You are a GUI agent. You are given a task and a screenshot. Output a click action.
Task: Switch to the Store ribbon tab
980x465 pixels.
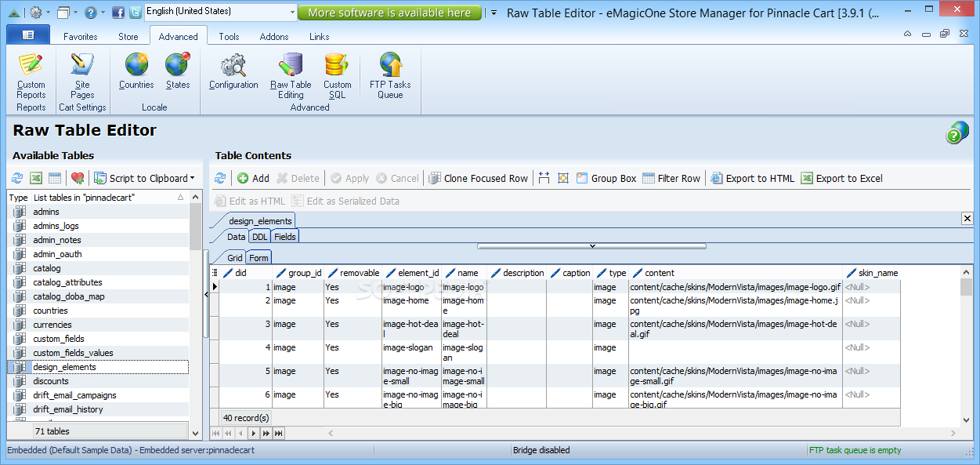[128, 36]
